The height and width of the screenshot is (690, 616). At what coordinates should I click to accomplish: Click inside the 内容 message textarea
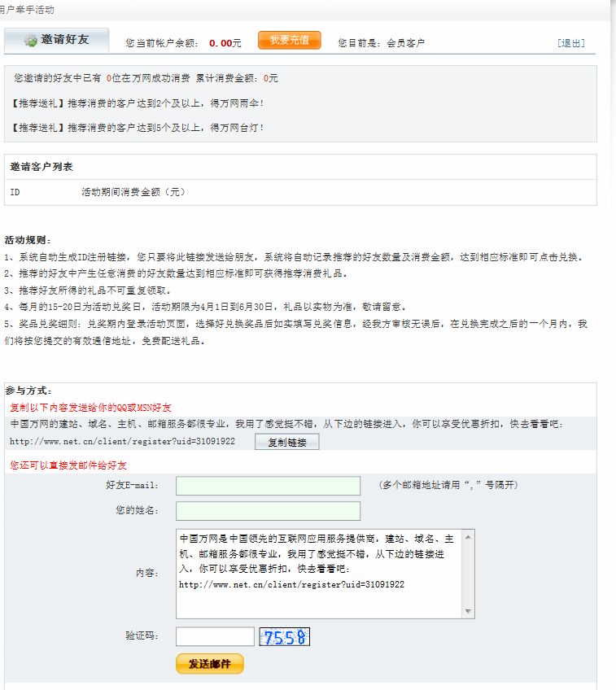[x=319, y=573]
